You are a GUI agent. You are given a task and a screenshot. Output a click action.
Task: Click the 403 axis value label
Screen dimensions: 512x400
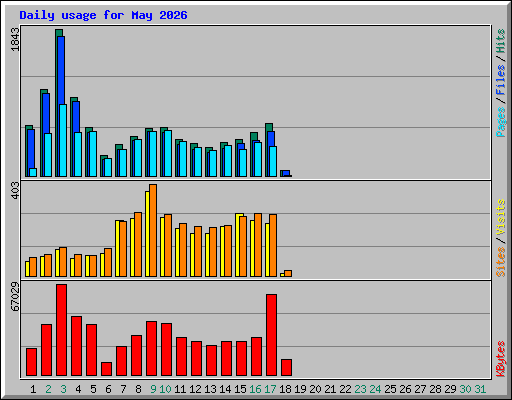coord(15,190)
